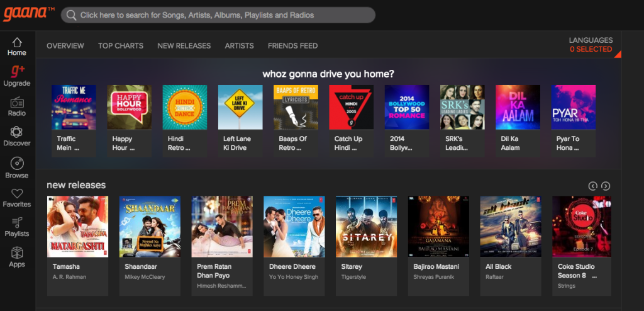Open the Happy Hour Bollywood playlist cover
This screenshot has height=311, width=644.
[130, 108]
